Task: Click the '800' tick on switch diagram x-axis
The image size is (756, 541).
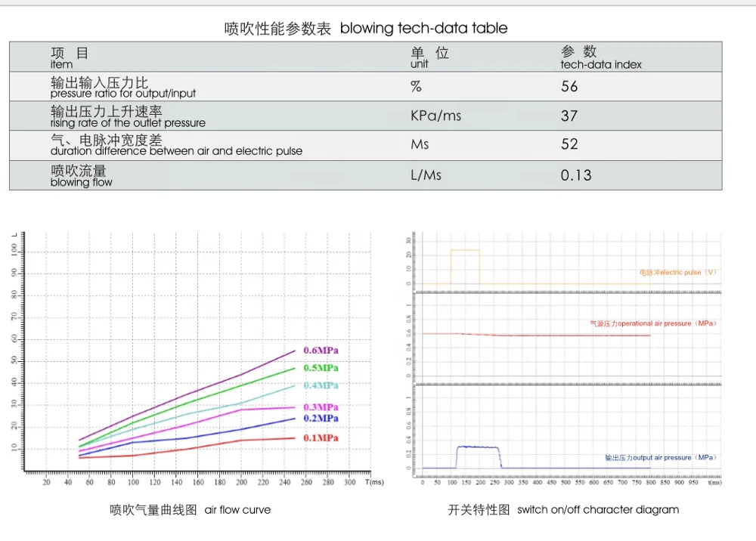Action: (x=651, y=482)
